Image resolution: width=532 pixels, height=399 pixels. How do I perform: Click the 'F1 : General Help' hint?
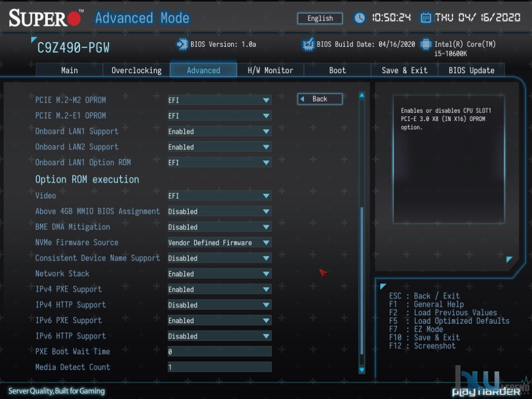click(x=426, y=304)
